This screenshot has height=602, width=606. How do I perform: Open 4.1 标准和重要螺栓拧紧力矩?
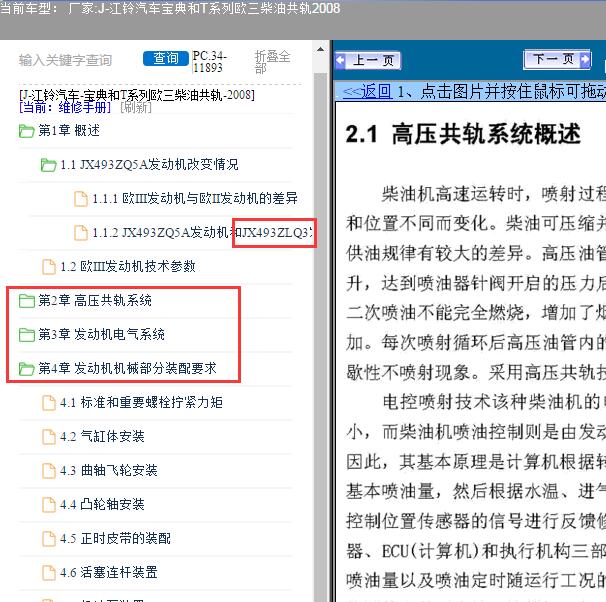(x=141, y=402)
